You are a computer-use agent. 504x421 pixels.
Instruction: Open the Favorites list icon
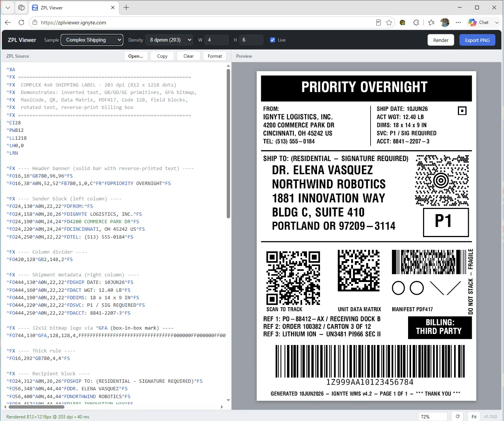(x=431, y=22)
